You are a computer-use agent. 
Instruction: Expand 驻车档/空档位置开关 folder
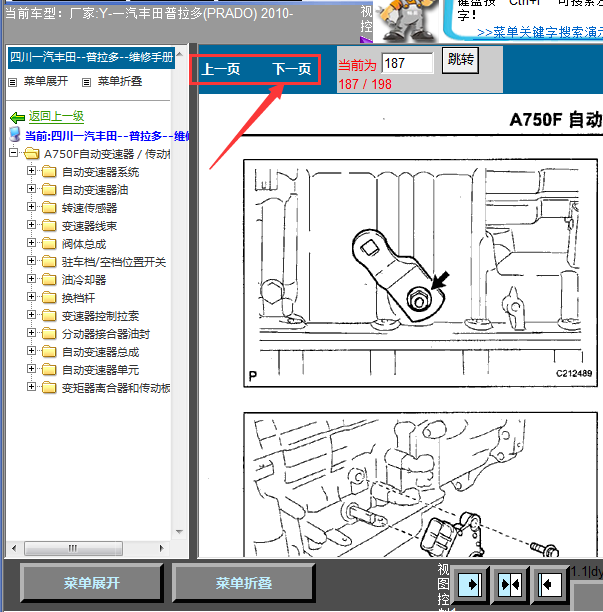[x=32, y=260]
